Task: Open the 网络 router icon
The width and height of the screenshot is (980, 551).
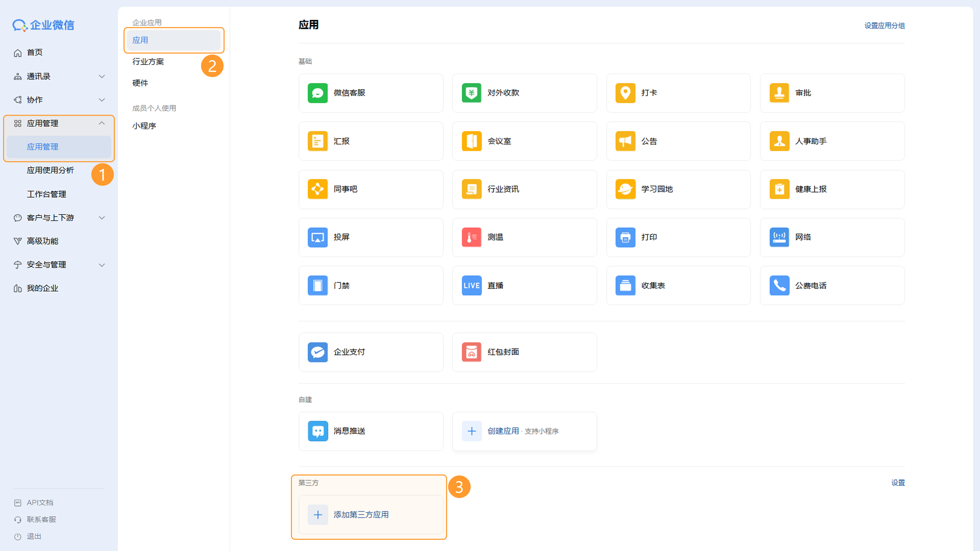Action: click(779, 237)
